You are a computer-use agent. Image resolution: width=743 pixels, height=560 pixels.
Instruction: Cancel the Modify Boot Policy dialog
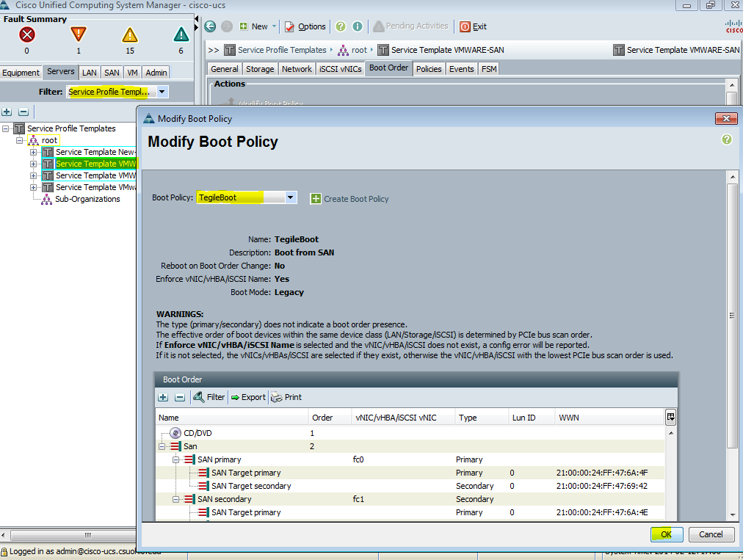pos(710,534)
